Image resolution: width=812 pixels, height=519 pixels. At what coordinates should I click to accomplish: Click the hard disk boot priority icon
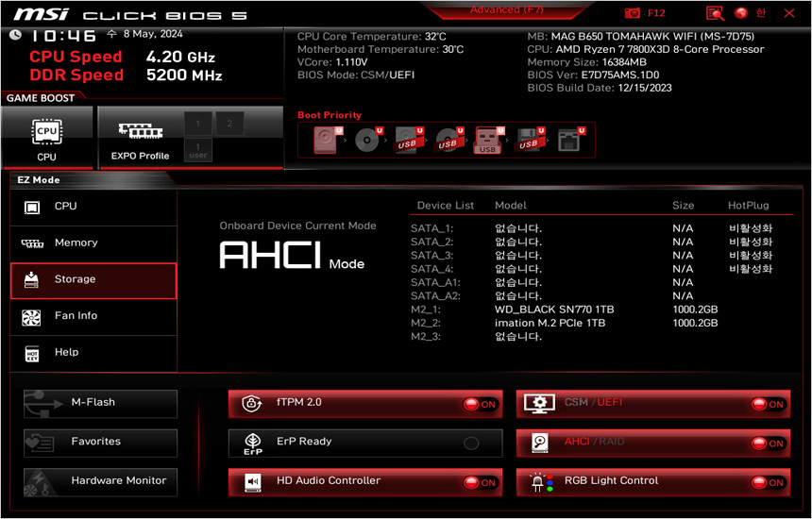327,140
